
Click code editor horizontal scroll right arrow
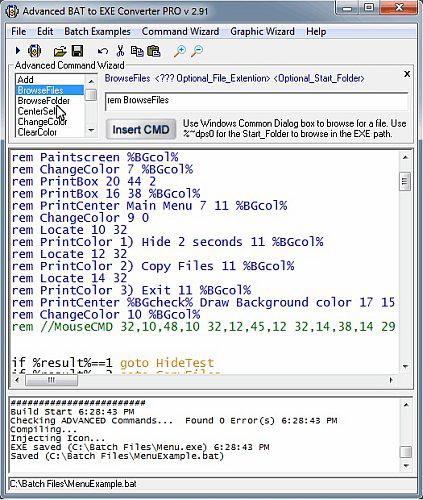coord(391,380)
